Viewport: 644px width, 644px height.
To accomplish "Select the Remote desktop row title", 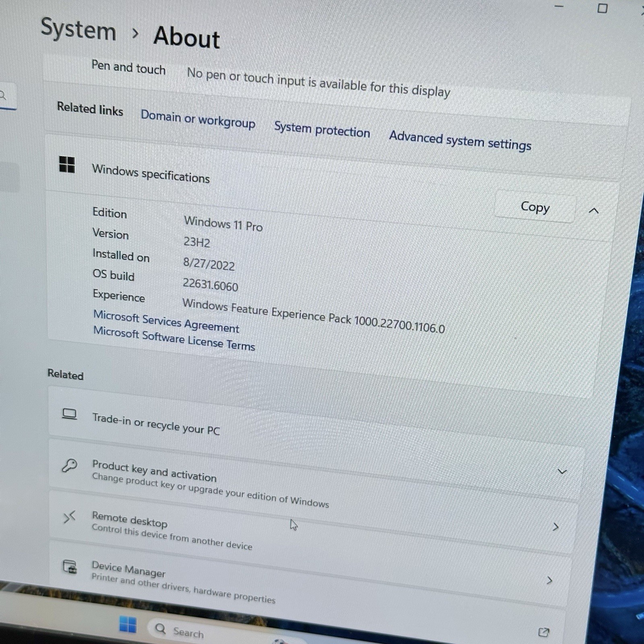I will [x=129, y=519].
